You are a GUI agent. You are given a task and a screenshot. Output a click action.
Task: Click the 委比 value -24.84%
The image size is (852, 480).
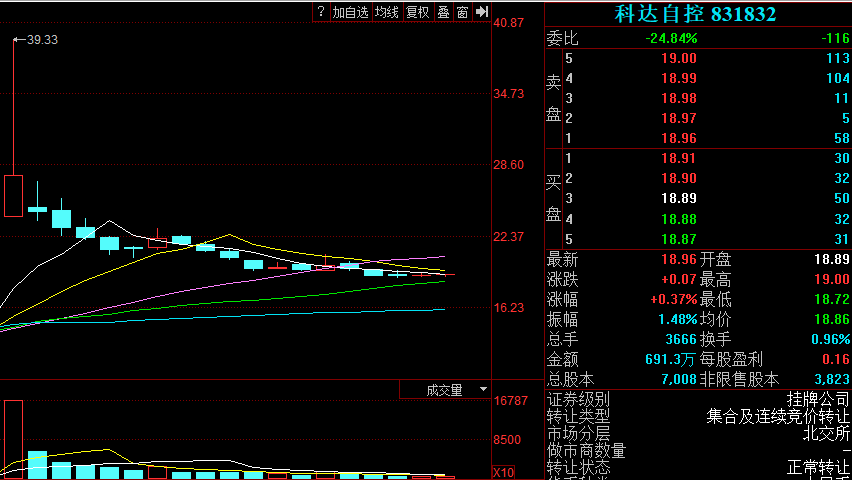pyautogui.click(x=671, y=38)
